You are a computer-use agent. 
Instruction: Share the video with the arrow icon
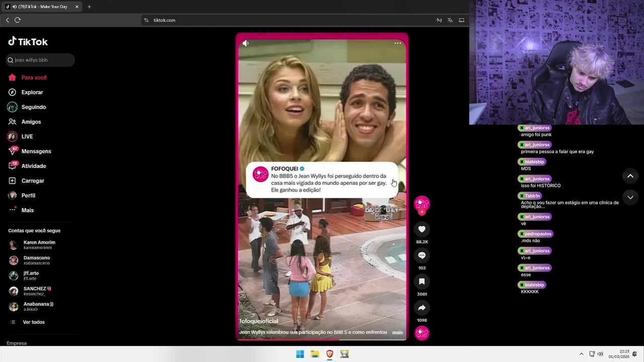click(x=422, y=308)
